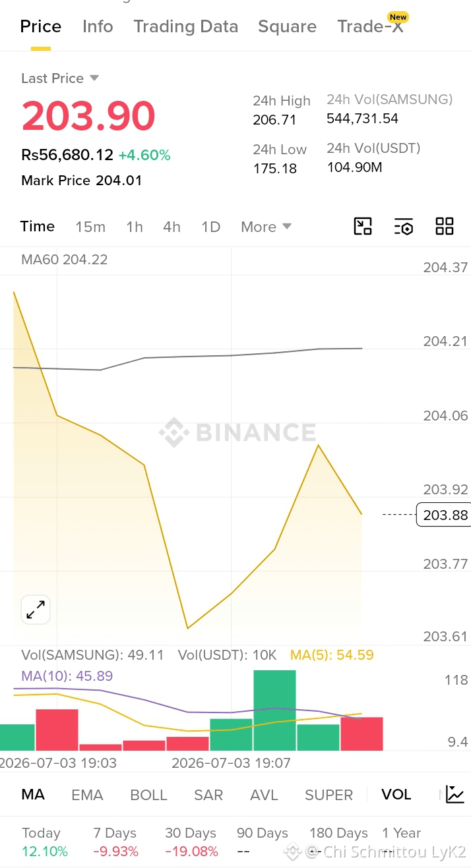This screenshot has width=471, height=868.
Task: Select the 4h chart interval
Action: tap(172, 227)
